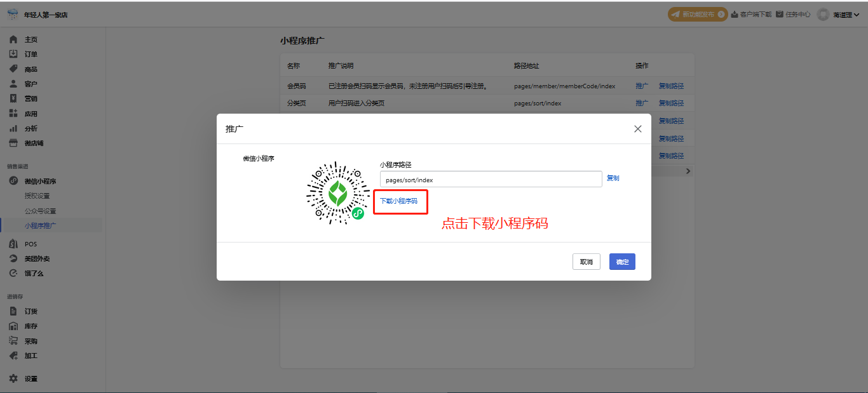Click the 客户端下载 download icon in header
Viewport: 868px width, 393px height.
735,14
